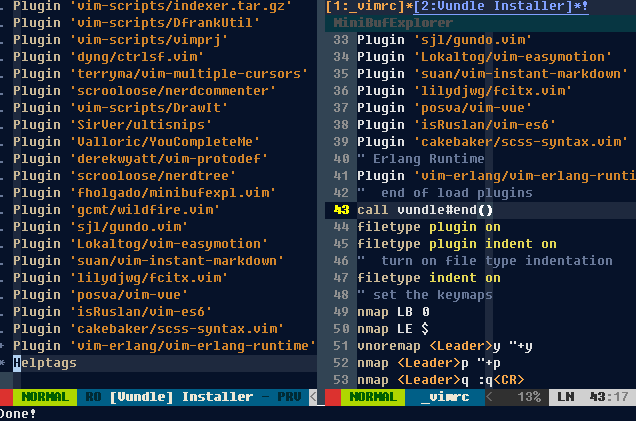Click NORMAL mode indicator in Vundle Installer statusline
This screenshot has height=421, width=636.
point(45,397)
